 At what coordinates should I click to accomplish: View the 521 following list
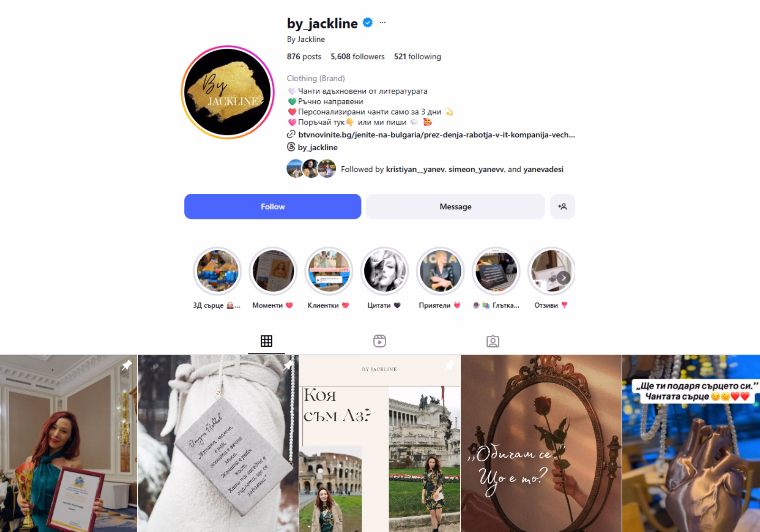click(x=418, y=57)
